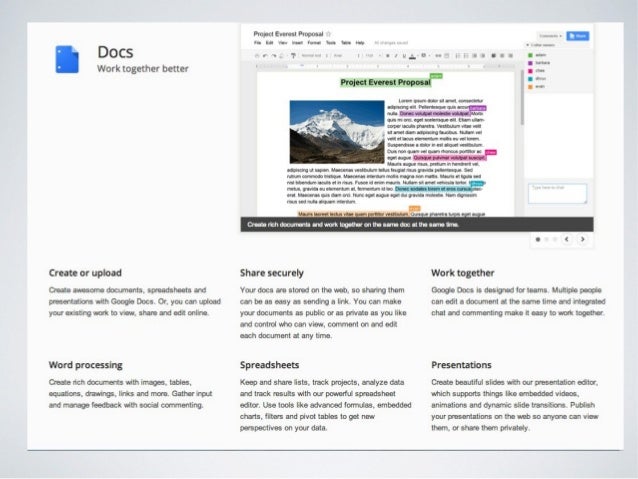
Task: Open the Edit menu
Action: point(269,43)
